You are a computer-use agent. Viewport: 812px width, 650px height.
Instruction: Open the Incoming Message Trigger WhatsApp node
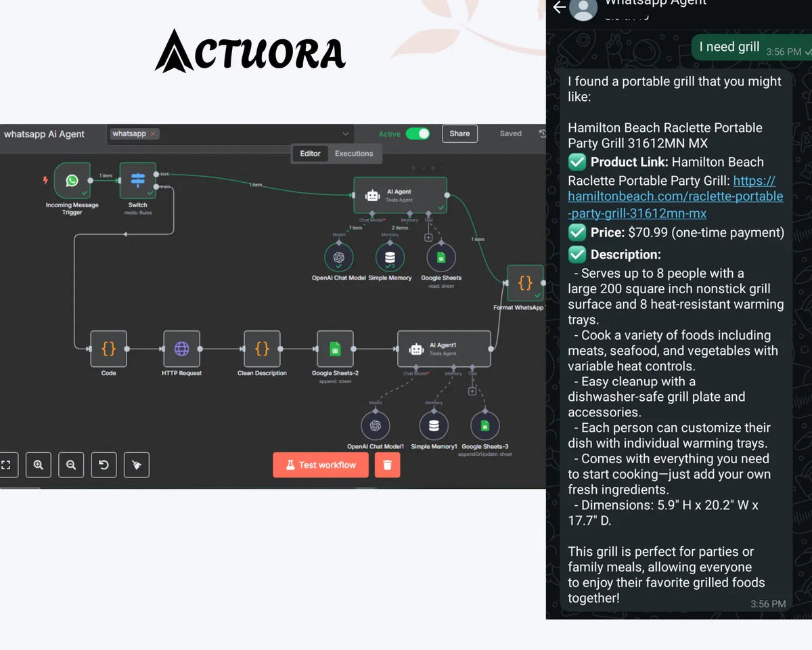[x=72, y=181]
